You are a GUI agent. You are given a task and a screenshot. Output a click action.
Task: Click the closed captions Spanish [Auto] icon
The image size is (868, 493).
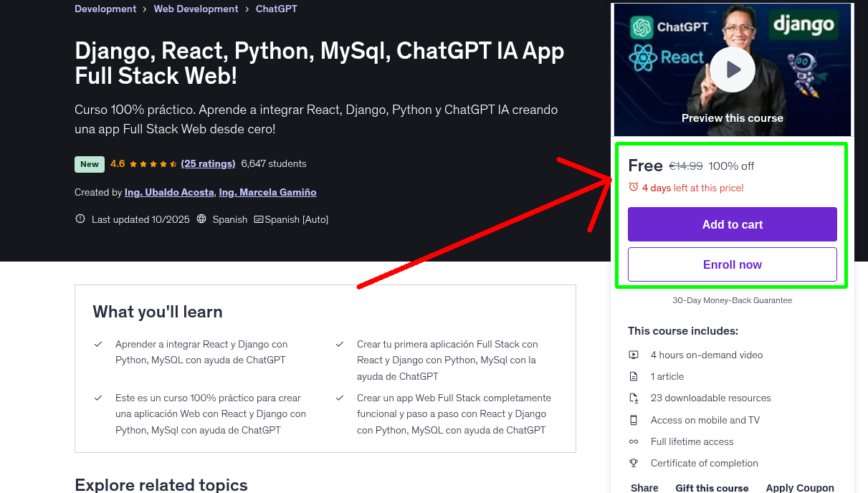(260, 219)
